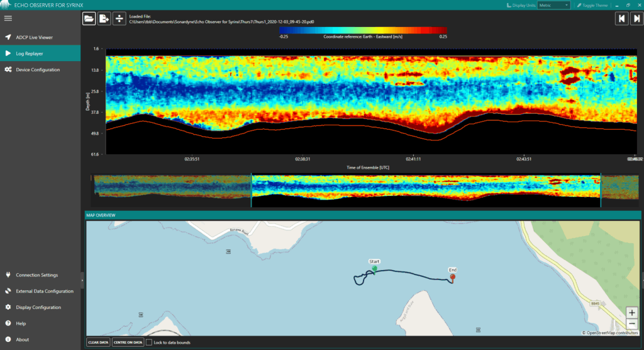Click the MAP OVERVIEW panel header
644x350 pixels.
pyautogui.click(x=363, y=215)
